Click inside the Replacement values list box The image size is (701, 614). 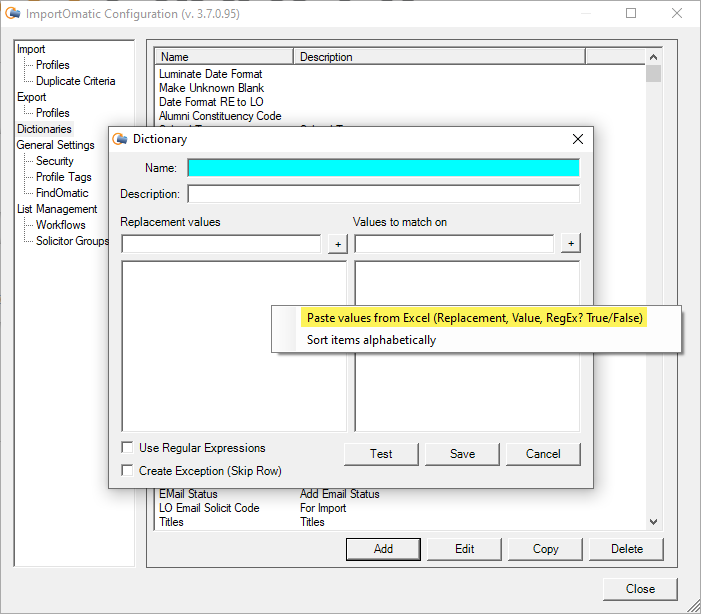point(234,346)
